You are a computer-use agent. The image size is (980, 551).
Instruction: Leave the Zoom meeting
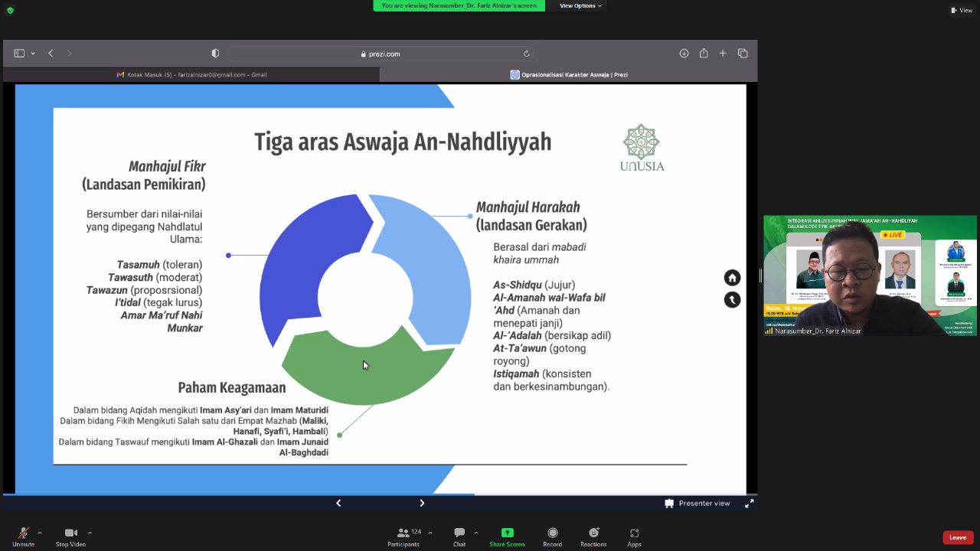click(x=958, y=537)
